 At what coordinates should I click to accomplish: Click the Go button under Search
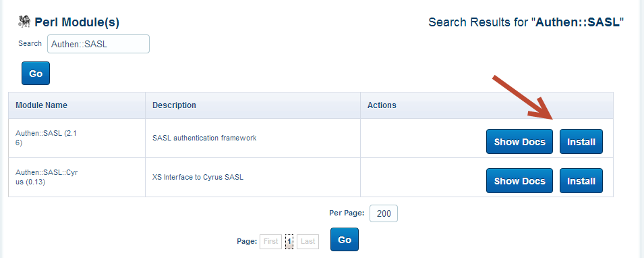click(36, 73)
